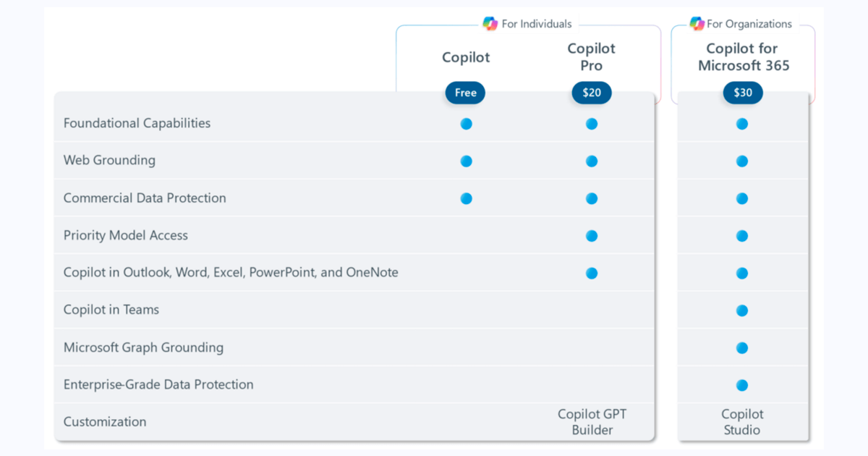Image resolution: width=868 pixels, height=456 pixels.
Task: Click the Foundational Capabilities dot in Microsoft 365 column
Action: (x=742, y=124)
